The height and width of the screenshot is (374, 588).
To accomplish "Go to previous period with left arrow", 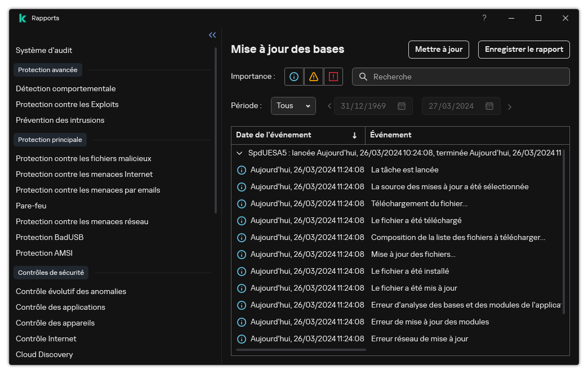I will 329,106.
